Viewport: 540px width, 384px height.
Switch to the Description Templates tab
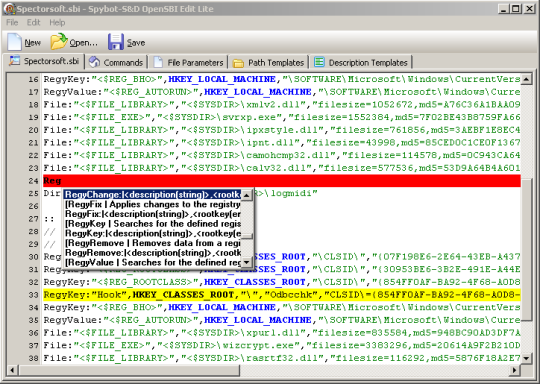point(361,62)
